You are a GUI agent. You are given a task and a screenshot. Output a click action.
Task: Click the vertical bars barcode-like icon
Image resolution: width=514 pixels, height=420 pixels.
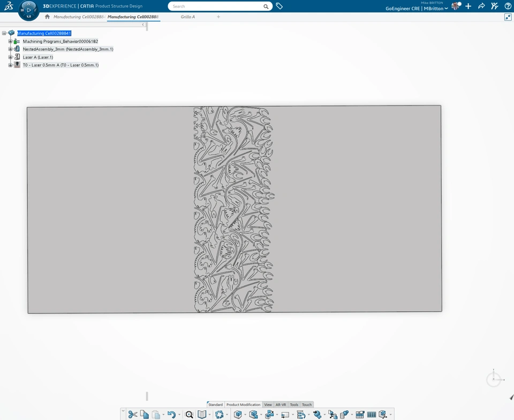(372, 415)
